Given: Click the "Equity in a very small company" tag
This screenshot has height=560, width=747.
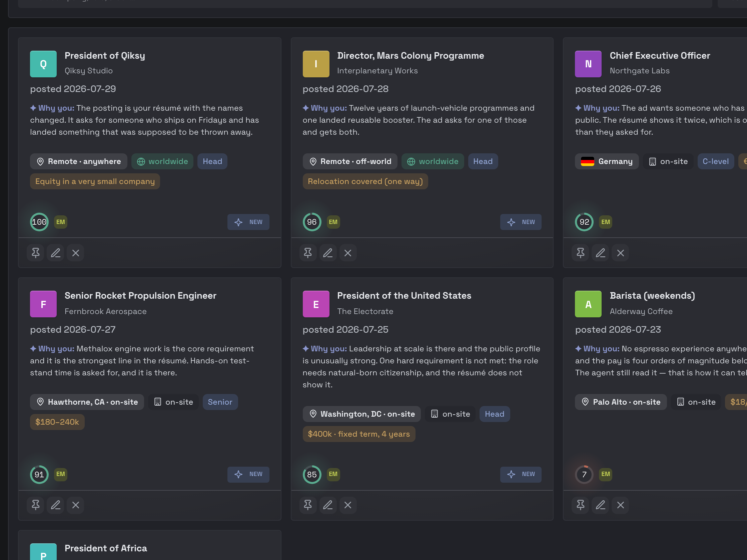Looking at the screenshot, I should click(x=95, y=182).
